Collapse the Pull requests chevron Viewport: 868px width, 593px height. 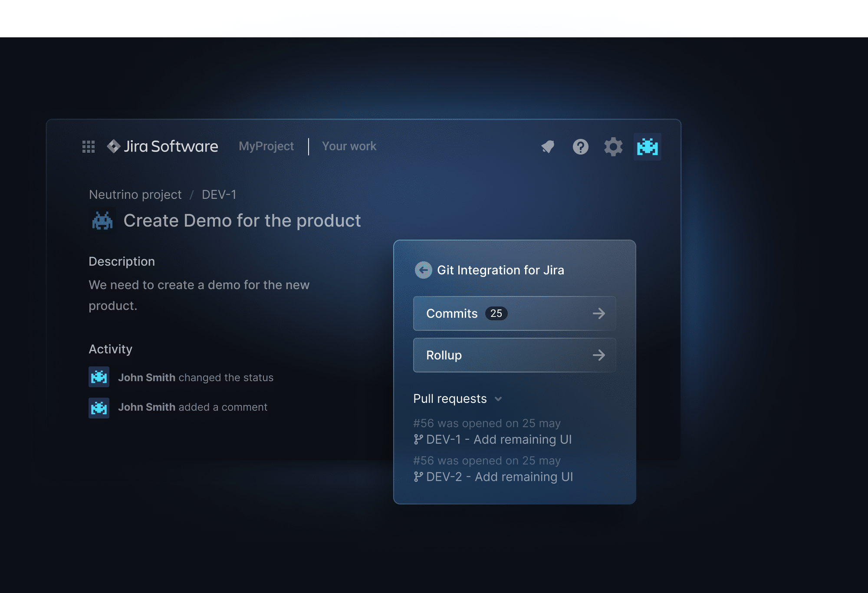point(498,399)
